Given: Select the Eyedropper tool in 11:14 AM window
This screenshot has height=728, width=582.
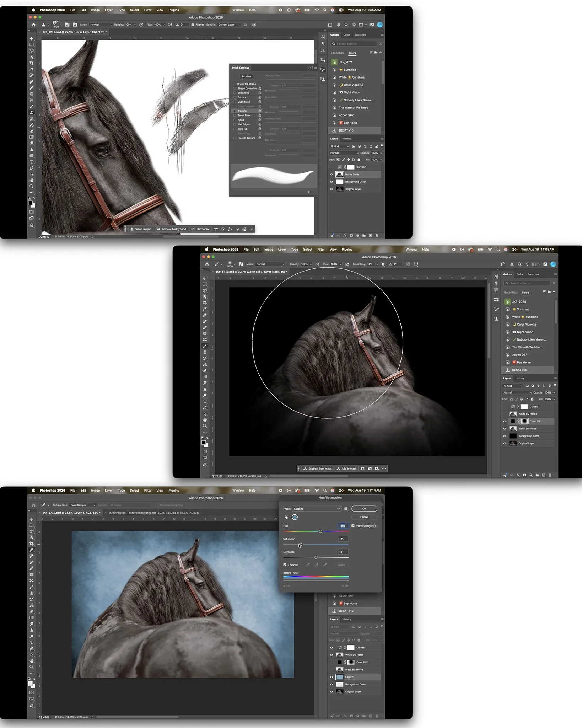Looking at the screenshot, I should click(x=32, y=550).
